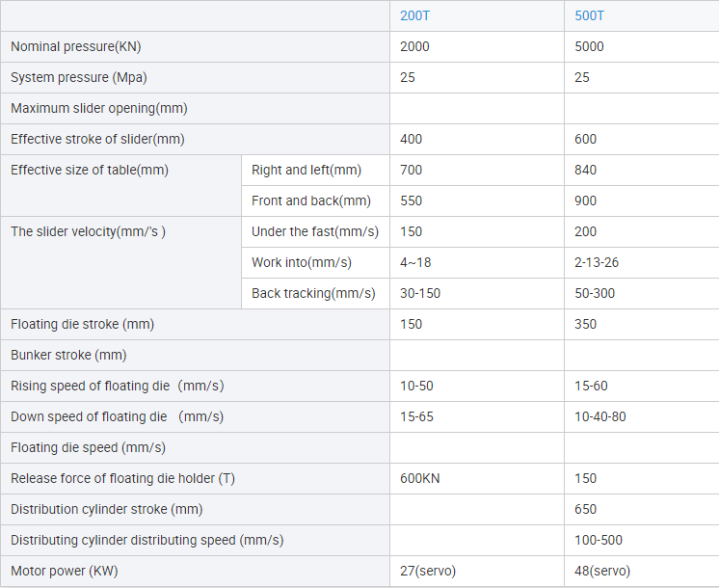Select the Under the fast(mm/s) cell

click(315, 232)
